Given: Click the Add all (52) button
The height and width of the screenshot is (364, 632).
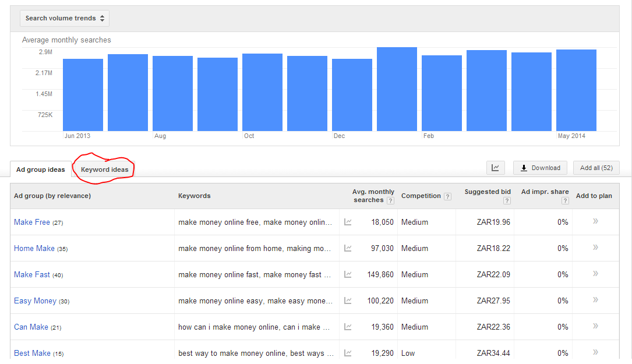Looking at the screenshot, I should (x=596, y=168).
